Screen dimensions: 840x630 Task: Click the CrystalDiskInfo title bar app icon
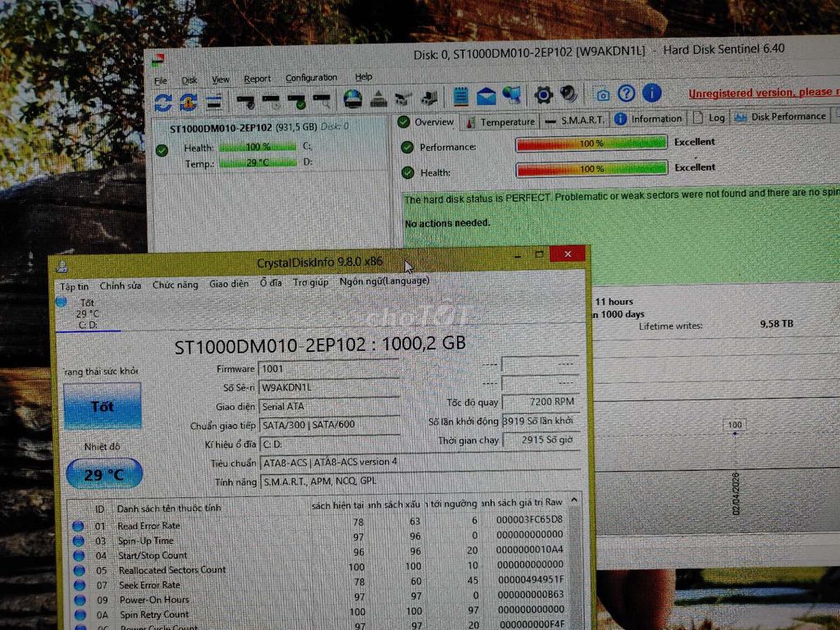click(62, 266)
